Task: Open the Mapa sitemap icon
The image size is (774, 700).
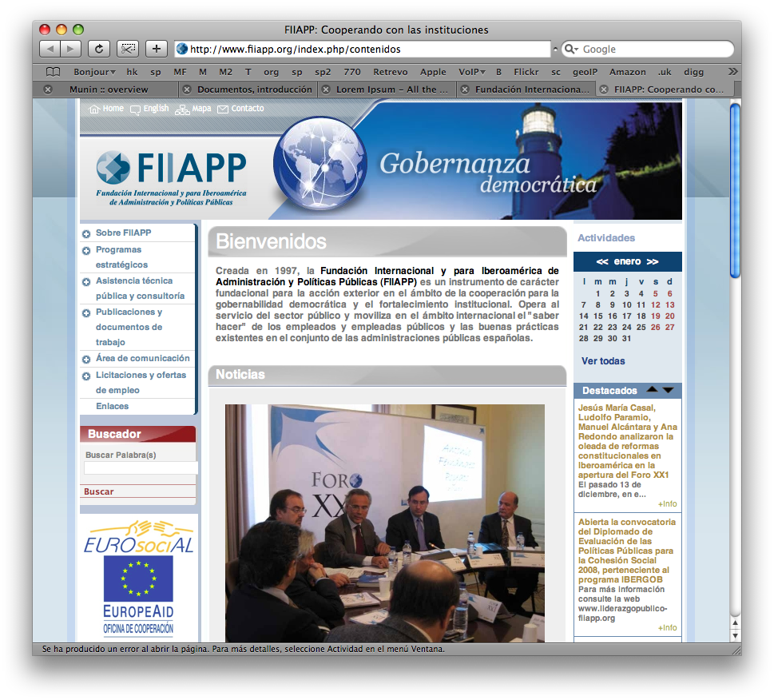Action: click(x=182, y=109)
